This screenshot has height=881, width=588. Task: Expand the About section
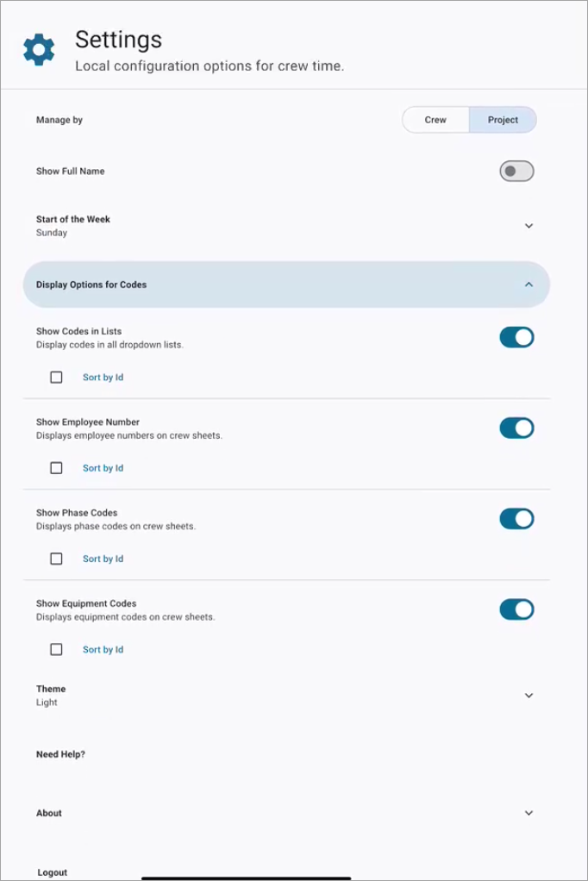pyautogui.click(x=529, y=813)
